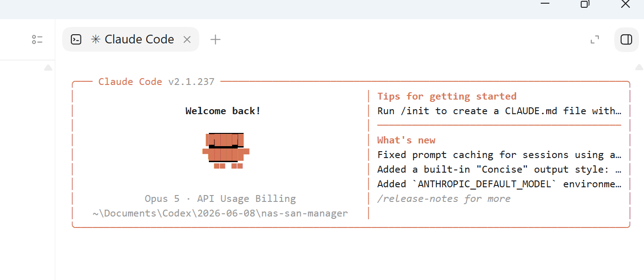Click the terminal icon in the tab
The height and width of the screenshot is (280, 644).
(x=76, y=40)
